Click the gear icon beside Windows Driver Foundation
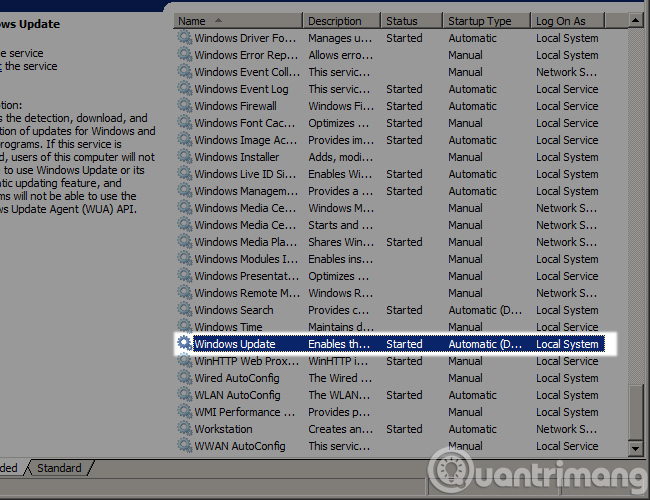Viewport: 650px width, 500px height. (x=184, y=38)
